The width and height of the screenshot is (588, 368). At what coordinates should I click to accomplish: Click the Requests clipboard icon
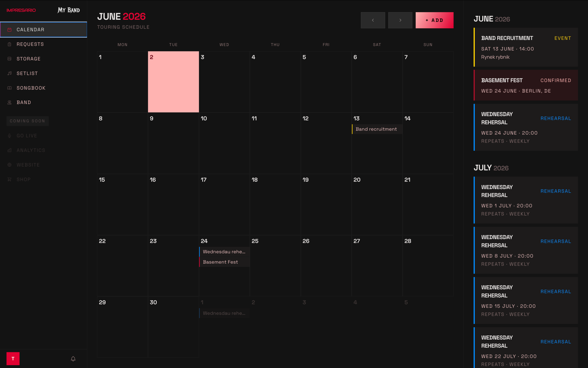pyautogui.click(x=9, y=44)
